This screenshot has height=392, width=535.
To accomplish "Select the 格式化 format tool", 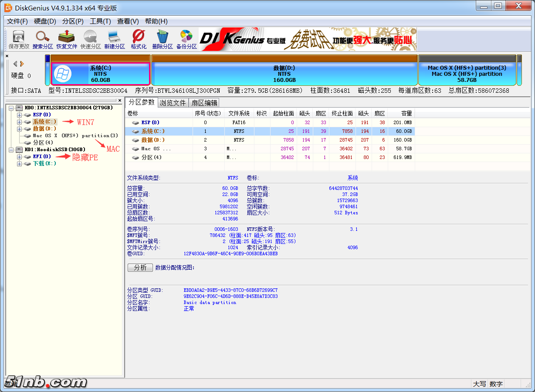I will [x=138, y=39].
